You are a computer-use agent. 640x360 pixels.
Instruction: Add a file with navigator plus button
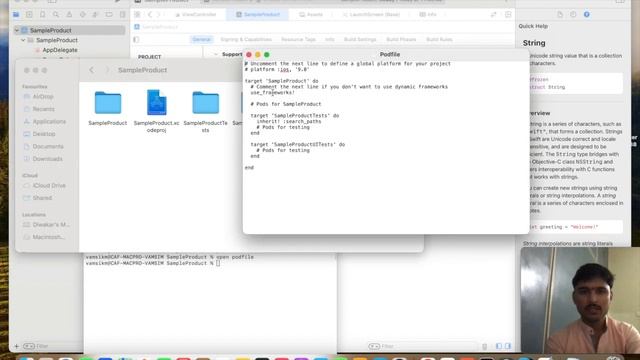[17, 346]
